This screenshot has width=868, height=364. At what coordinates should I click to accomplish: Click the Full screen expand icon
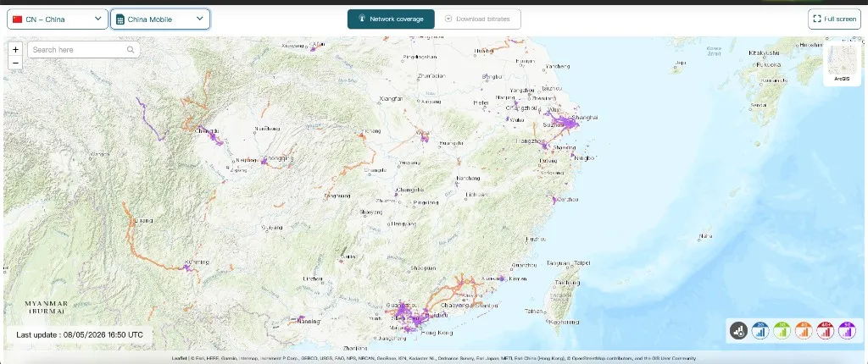[816, 19]
